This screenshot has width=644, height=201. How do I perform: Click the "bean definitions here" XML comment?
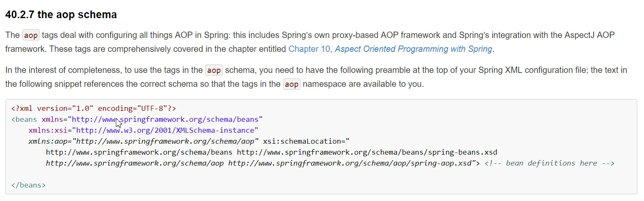click(x=549, y=163)
